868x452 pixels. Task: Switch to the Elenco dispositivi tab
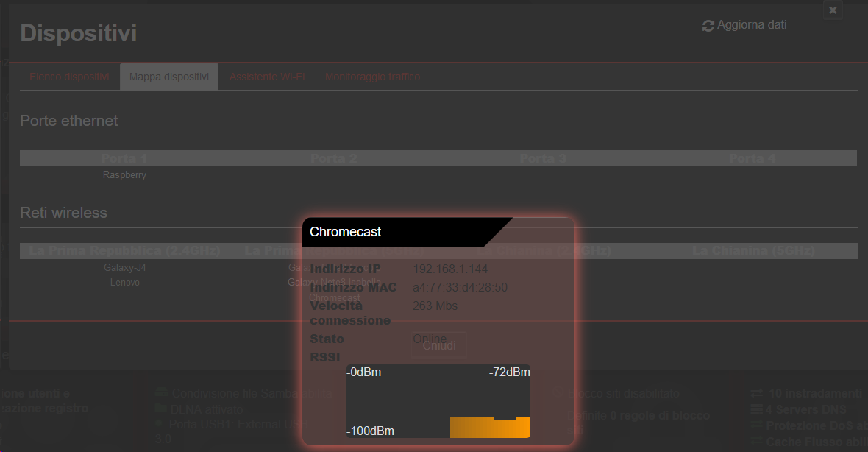click(68, 76)
